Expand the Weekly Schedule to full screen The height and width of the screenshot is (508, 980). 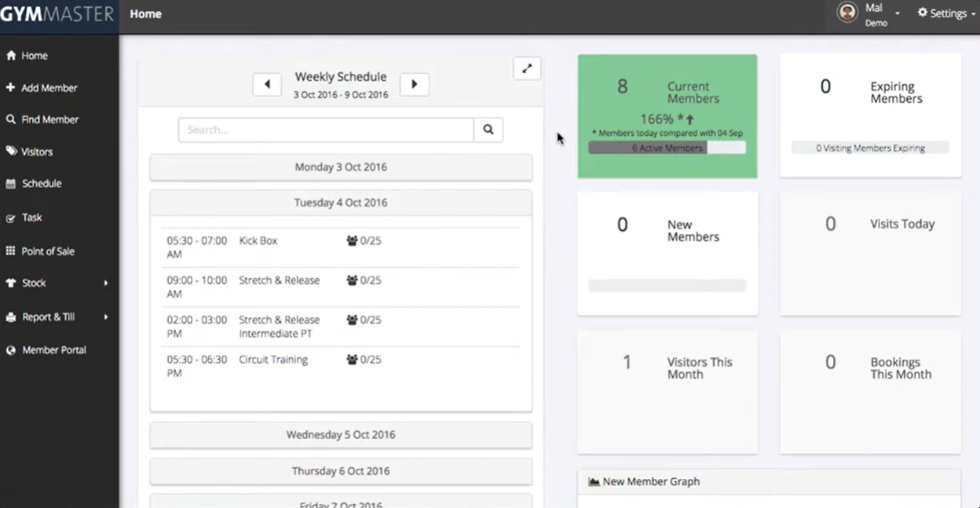click(x=526, y=68)
